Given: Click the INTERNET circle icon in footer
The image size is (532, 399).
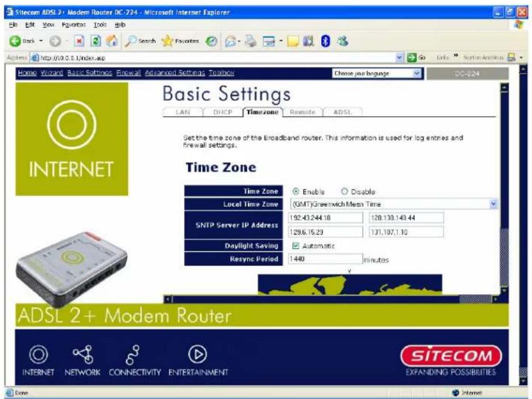Looking at the screenshot, I should [39, 355].
